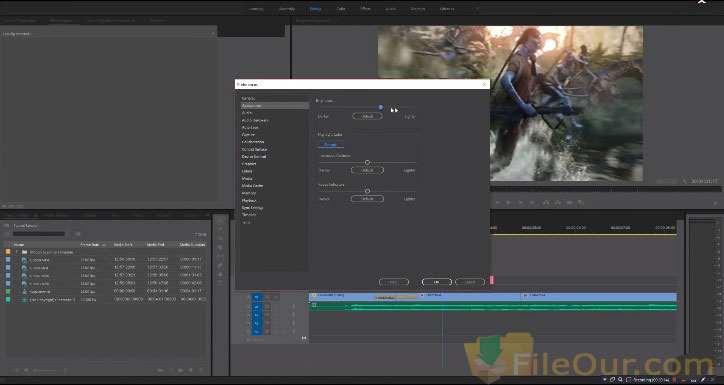This screenshot has height=385, width=724.
Task: Select Playback in Preferences list
Action: coord(249,200)
